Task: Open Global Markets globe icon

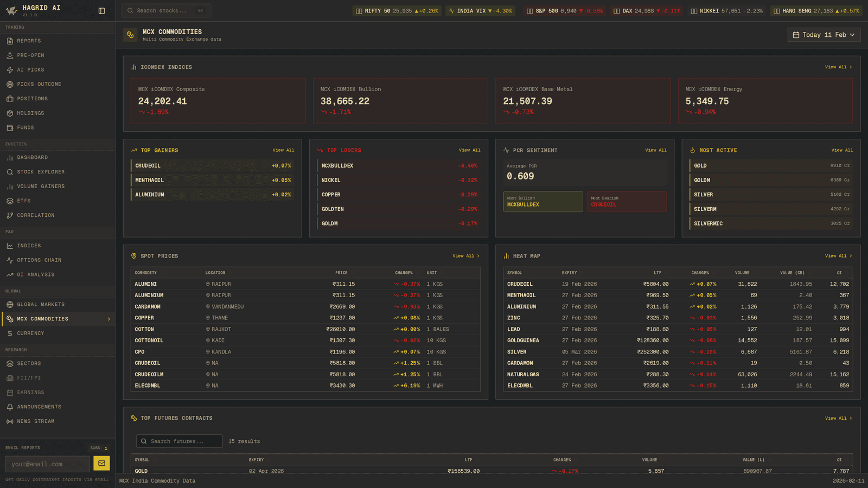Action: (10, 305)
